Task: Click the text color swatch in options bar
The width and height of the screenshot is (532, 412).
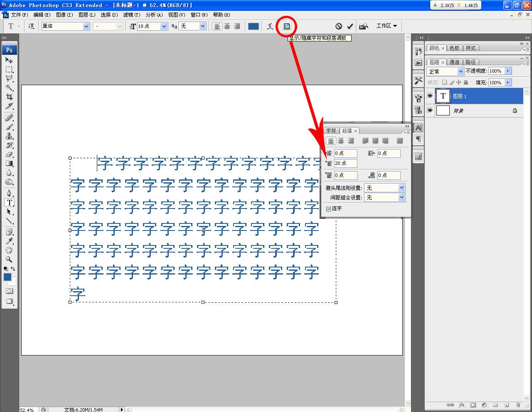Action: (254, 26)
